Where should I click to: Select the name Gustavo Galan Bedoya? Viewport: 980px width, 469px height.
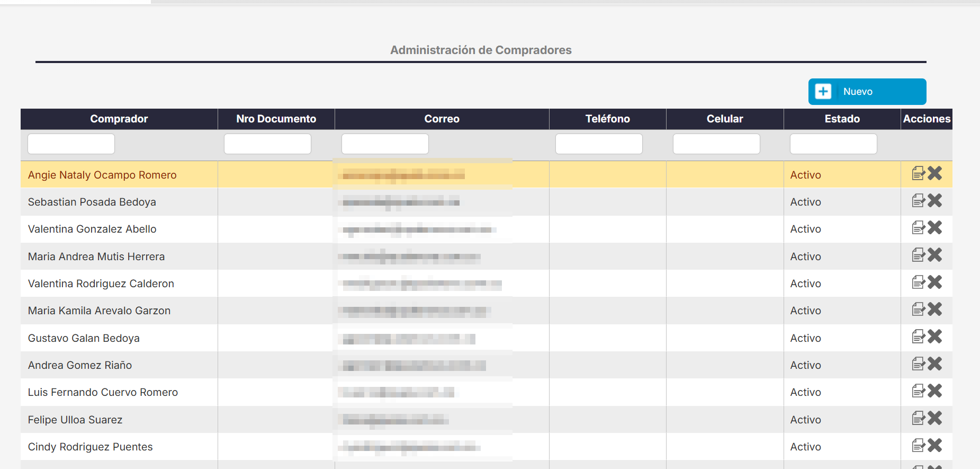[x=84, y=338]
